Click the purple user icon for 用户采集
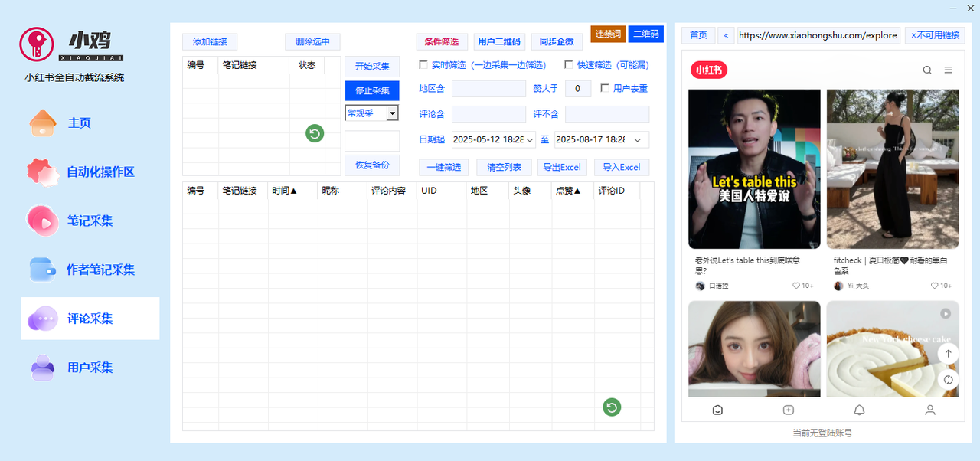The height and width of the screenshot is (461, 980). [43, 368]
